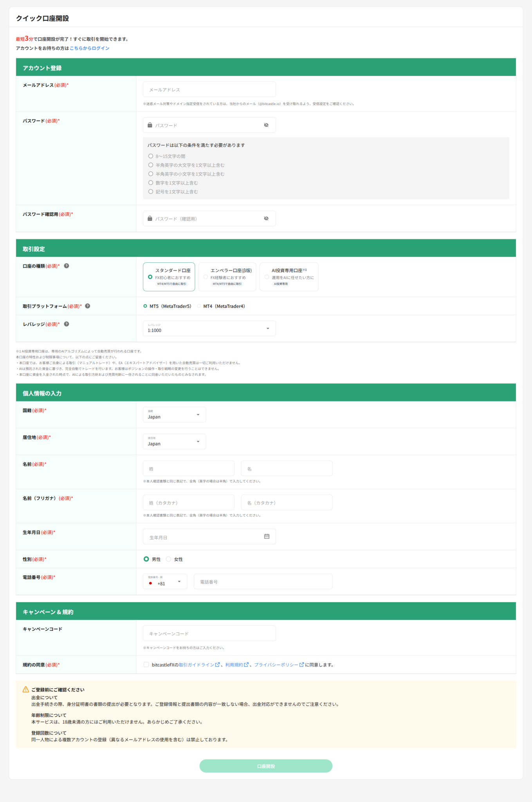The width and height of the screenshot is (532, 802).
Task: Toggle password visibility eye icon
Action: (266, 125)
